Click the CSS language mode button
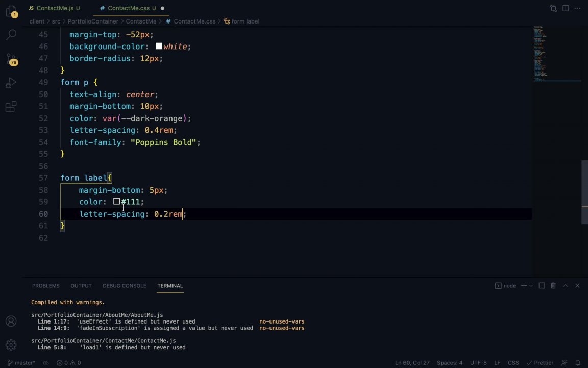588x368 pixels. click(513, 363)
